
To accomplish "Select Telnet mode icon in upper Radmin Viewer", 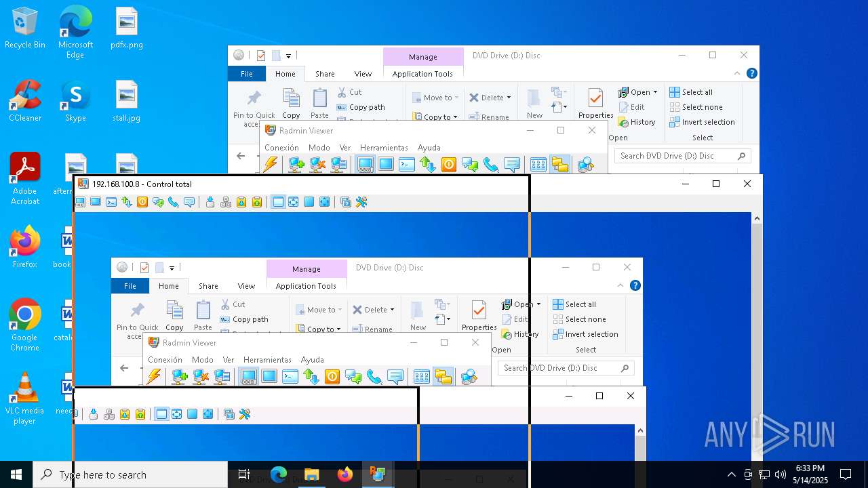I will pyautogui.click(x=407, y=164).
